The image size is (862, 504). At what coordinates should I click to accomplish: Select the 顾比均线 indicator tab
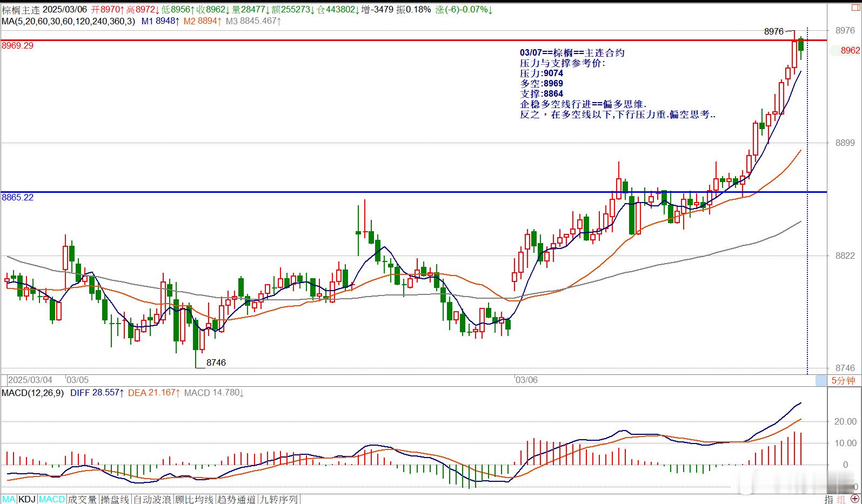tap(195, 499)
